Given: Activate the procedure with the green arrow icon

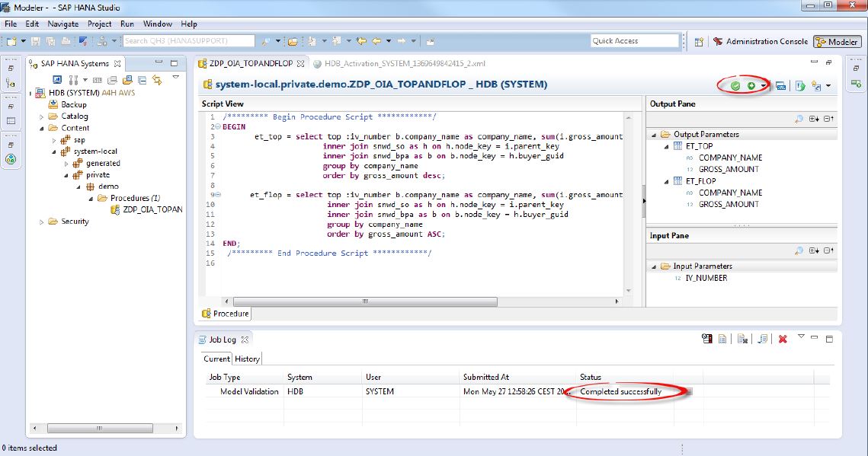Looking at the screenshot, I should 751,86.
